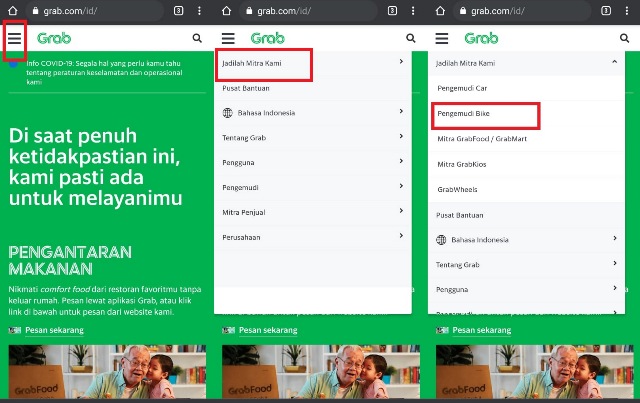Expand Tentang Grab chevron in middle panel
640x403 pixels.
[x=401, y=136]
